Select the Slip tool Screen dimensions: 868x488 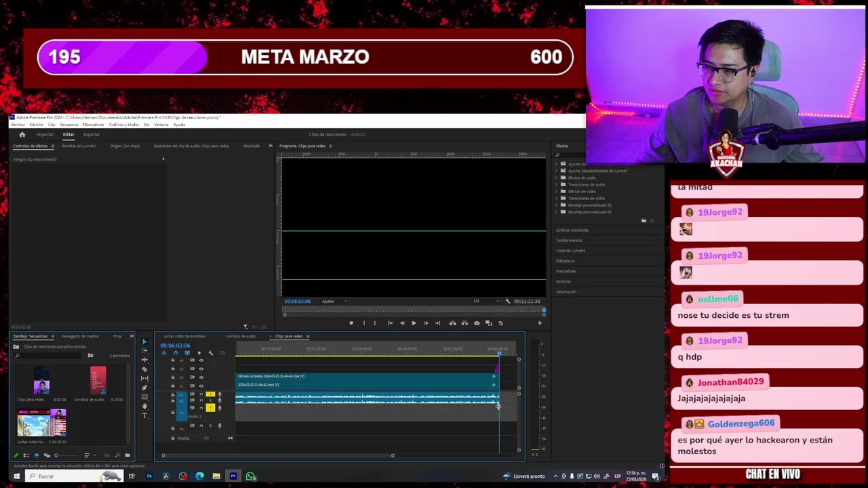[144, 378]
